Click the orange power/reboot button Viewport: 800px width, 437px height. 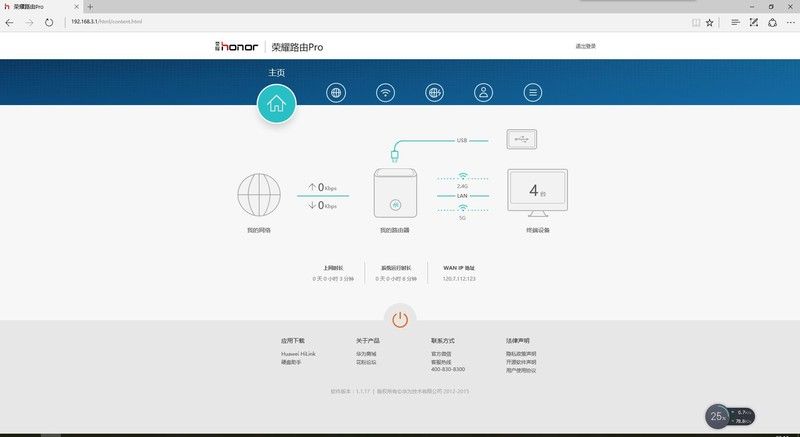coord(400,320)
